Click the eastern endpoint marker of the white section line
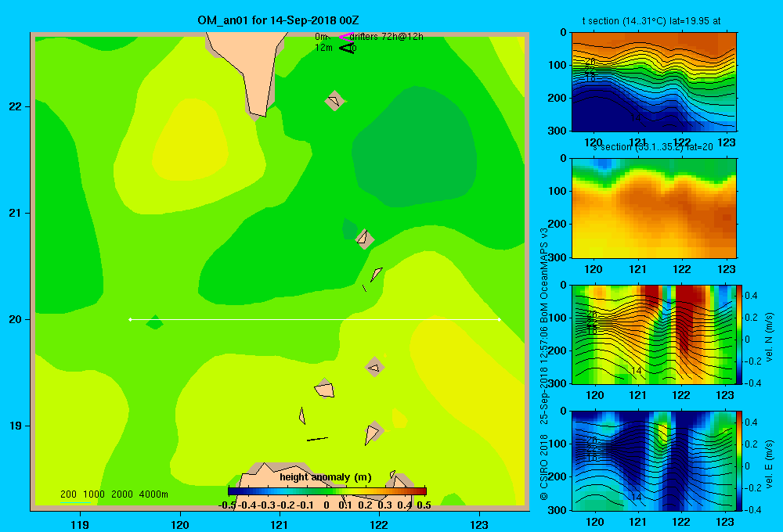This screenshot has height=532, width=783. pos(500,319)
